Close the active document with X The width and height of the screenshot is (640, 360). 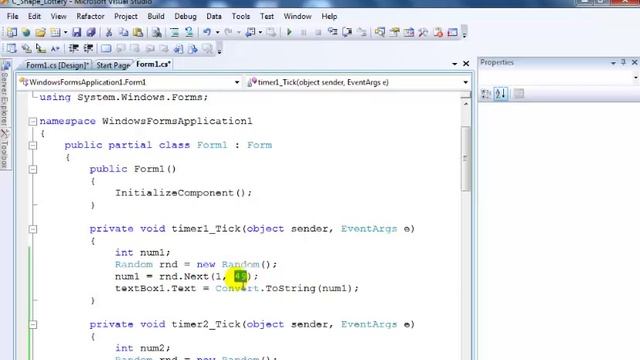[466, 64]
